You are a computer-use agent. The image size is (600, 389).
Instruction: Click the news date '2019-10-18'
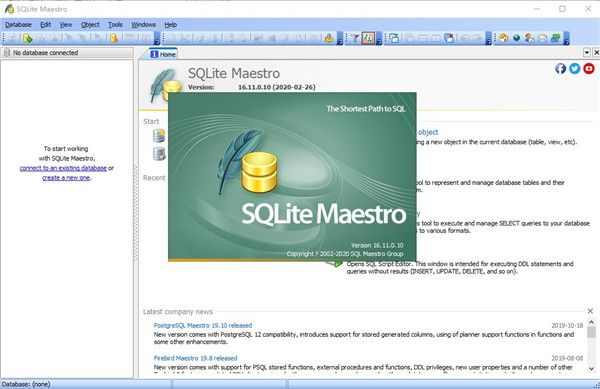coord(567,326)
